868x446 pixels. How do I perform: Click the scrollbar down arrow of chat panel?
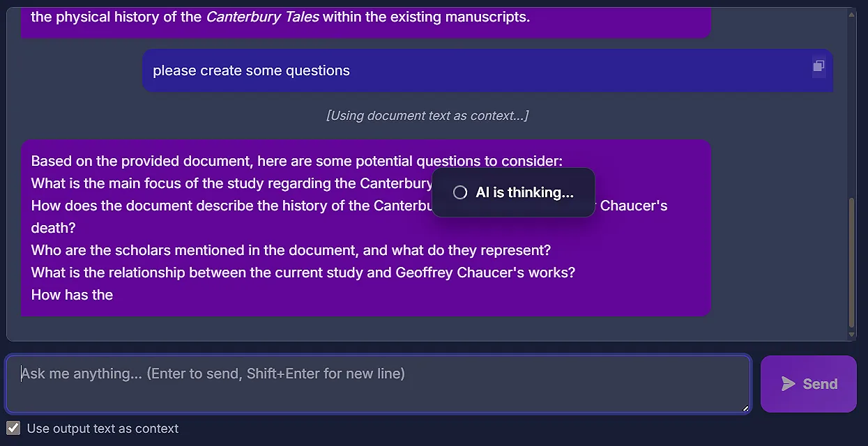coord(852,333)
